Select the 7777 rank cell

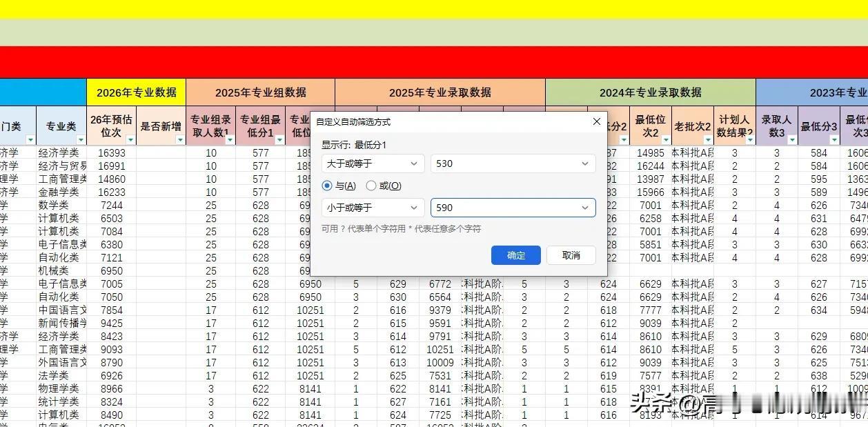651,310
